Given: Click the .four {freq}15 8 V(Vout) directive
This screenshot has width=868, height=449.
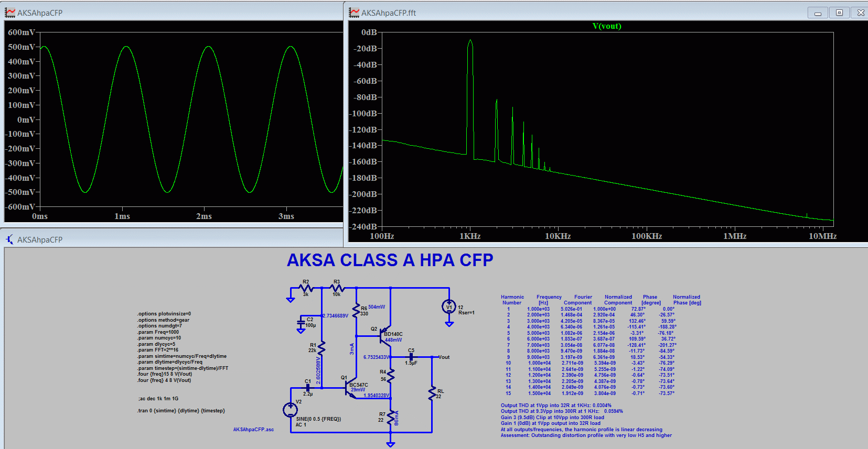Looking at the screenshot, I should coord(165,374).
